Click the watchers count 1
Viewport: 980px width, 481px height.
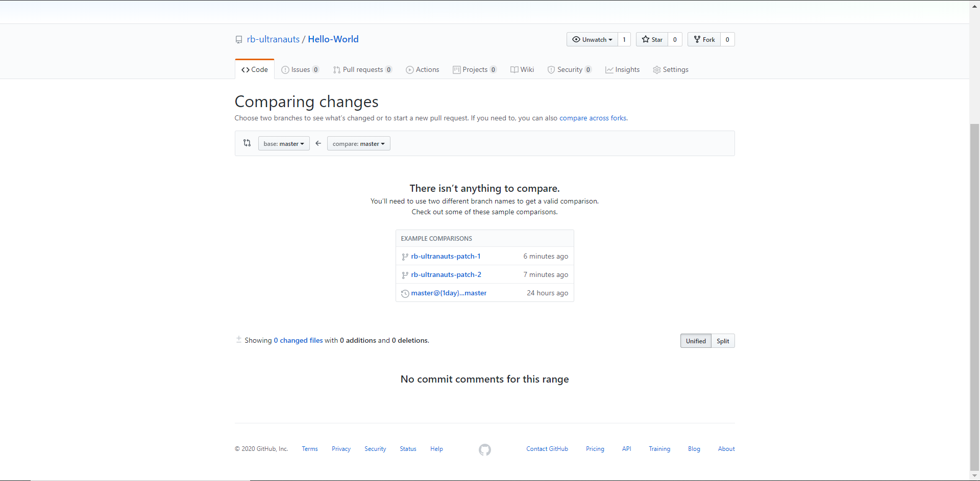(x=624, y=39)
